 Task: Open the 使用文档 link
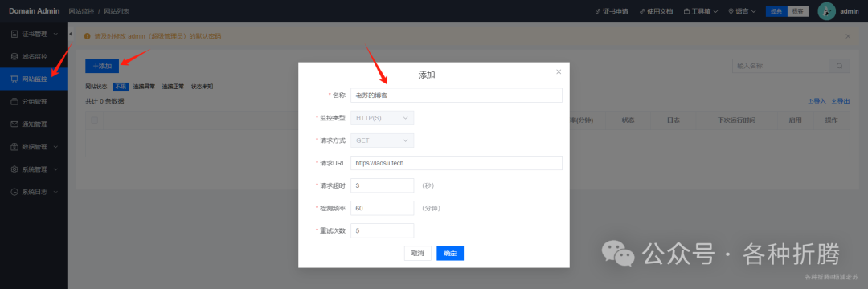[656, 11]
